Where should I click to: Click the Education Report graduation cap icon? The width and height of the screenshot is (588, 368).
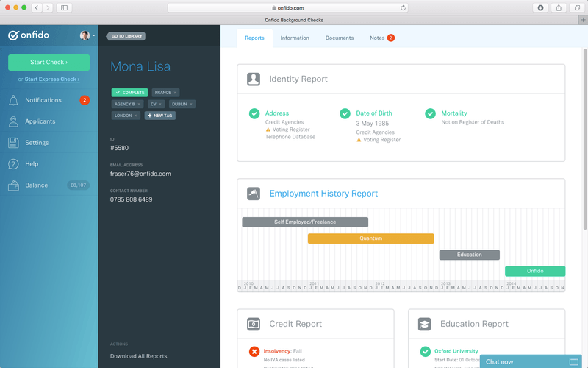(425, 324)
